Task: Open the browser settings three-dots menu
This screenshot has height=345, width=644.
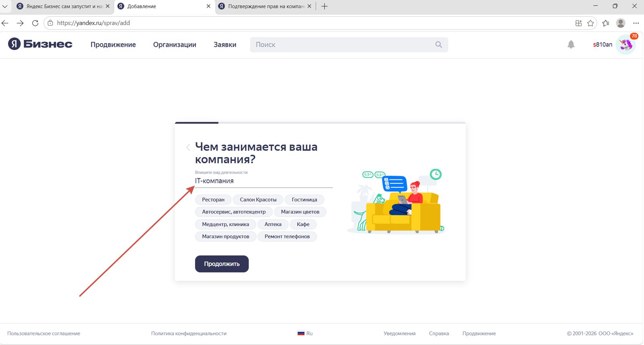Action: click(636, 23)
